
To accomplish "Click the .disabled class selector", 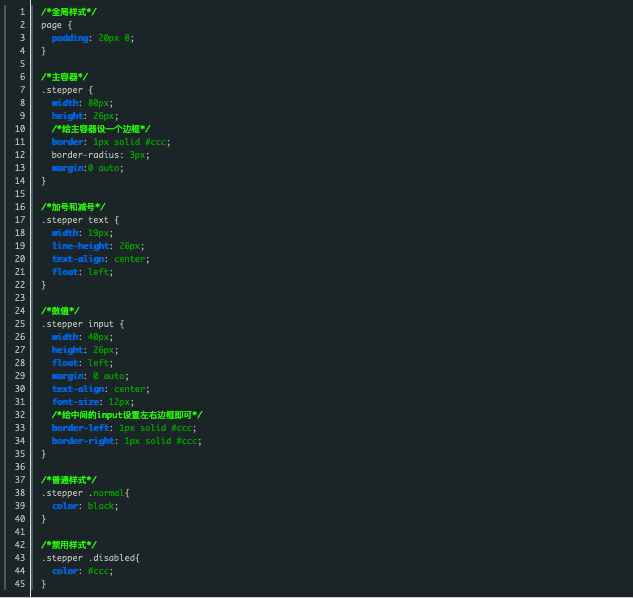I will click(x=113, y=557).
